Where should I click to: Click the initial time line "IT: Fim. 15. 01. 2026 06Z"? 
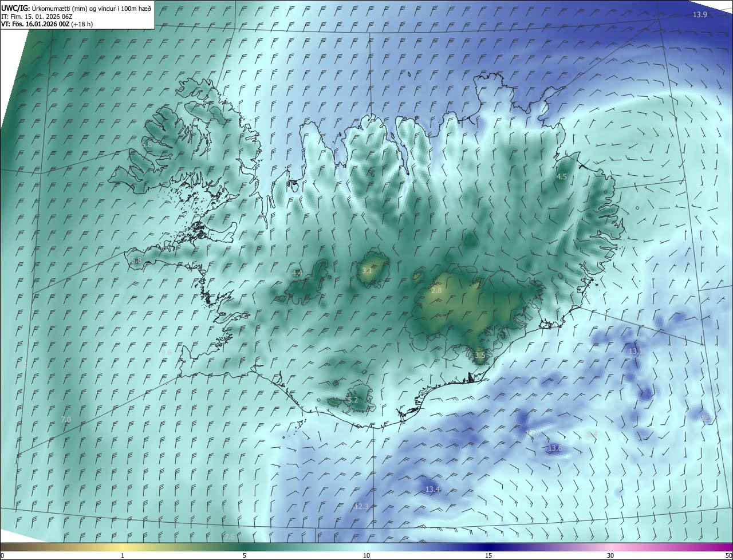click(x=37, y=17)
